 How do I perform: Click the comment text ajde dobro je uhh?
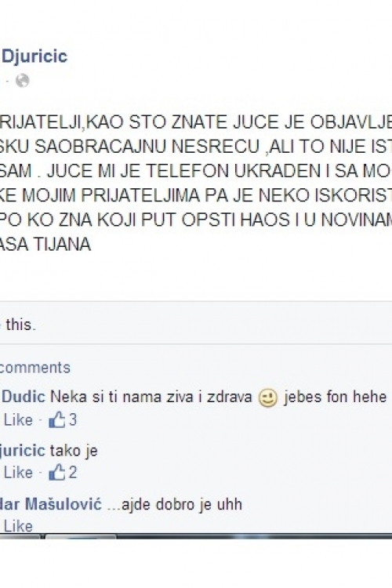[174, 504]
